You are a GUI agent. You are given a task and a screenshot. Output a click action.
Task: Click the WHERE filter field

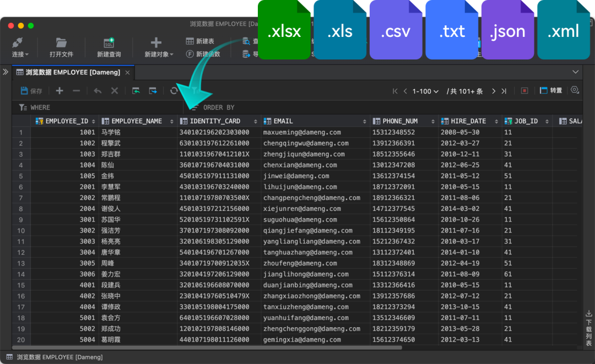98,107
